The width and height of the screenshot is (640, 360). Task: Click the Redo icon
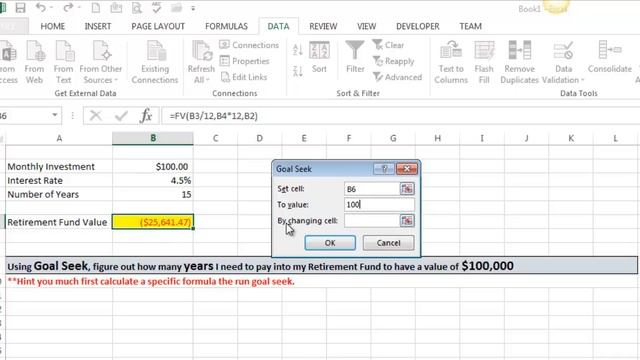pos(68,7)
